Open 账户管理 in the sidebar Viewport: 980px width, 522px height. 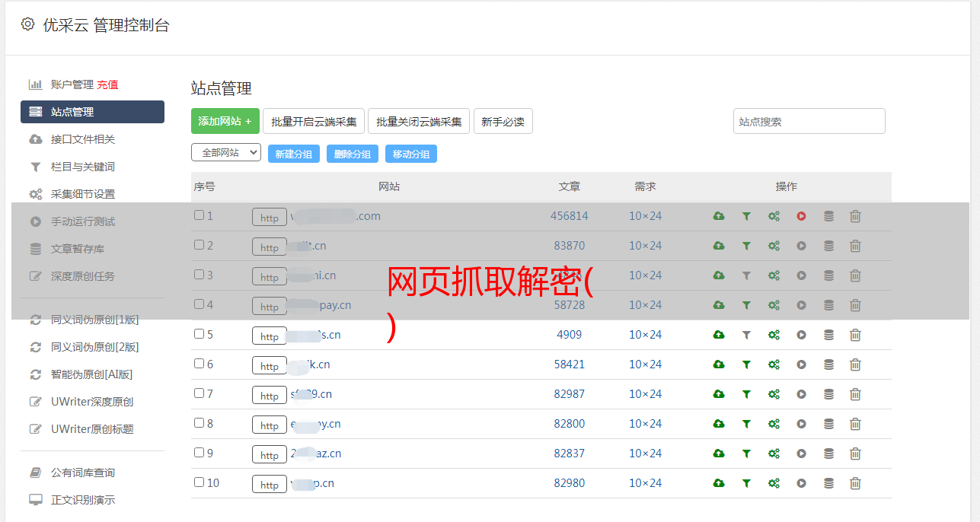(x=72, y=84)
